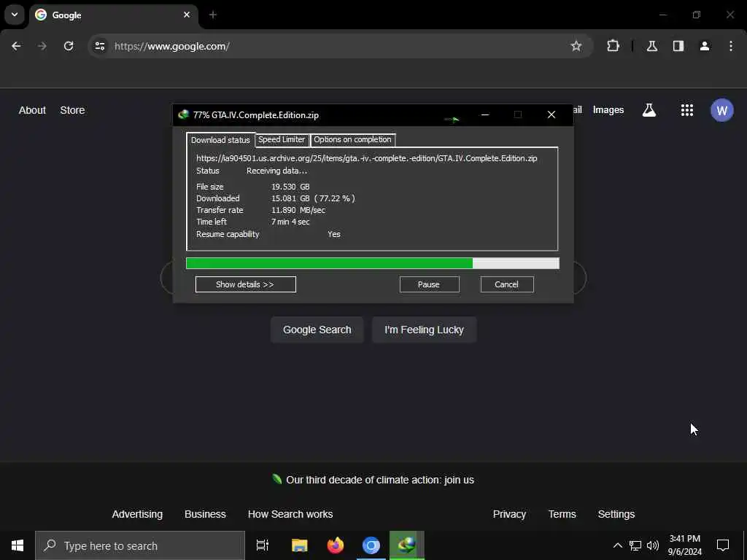Image resolution: width=747 pixels, height=560 pixels.
Task: Reload the Google page
Action: (69, 46)
